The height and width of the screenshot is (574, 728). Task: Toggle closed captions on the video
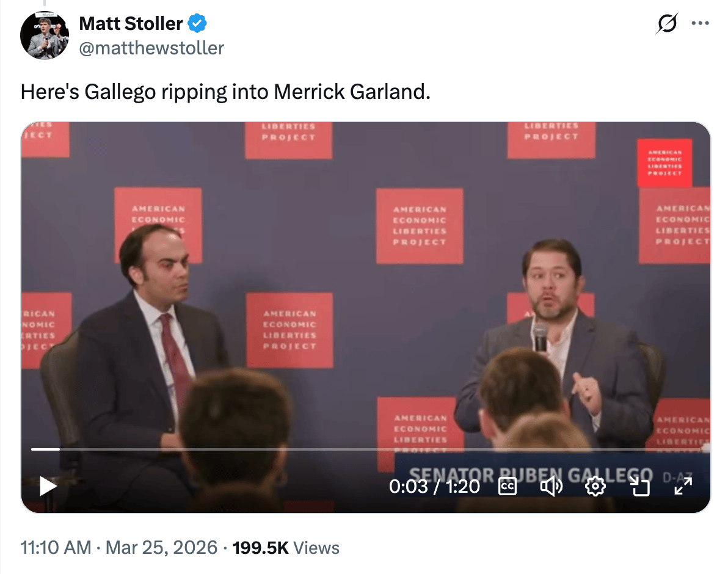click(508, 486)
